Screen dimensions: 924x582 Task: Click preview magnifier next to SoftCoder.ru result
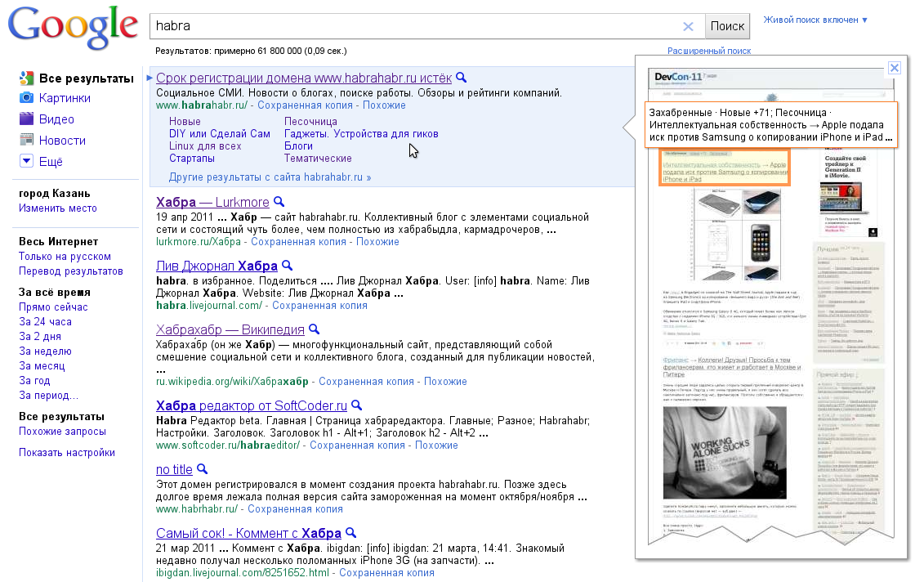pos(356,405)
